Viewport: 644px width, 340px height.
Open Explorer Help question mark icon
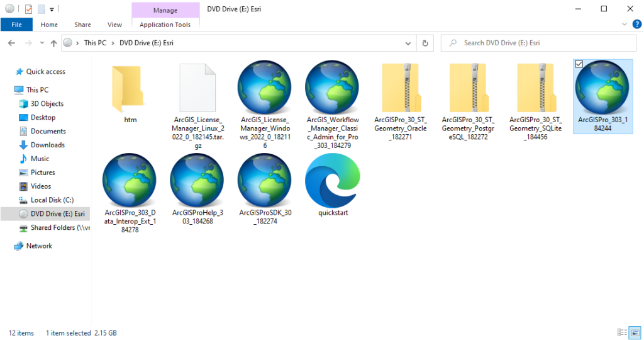pyautogui.click(x=636, y=25)
